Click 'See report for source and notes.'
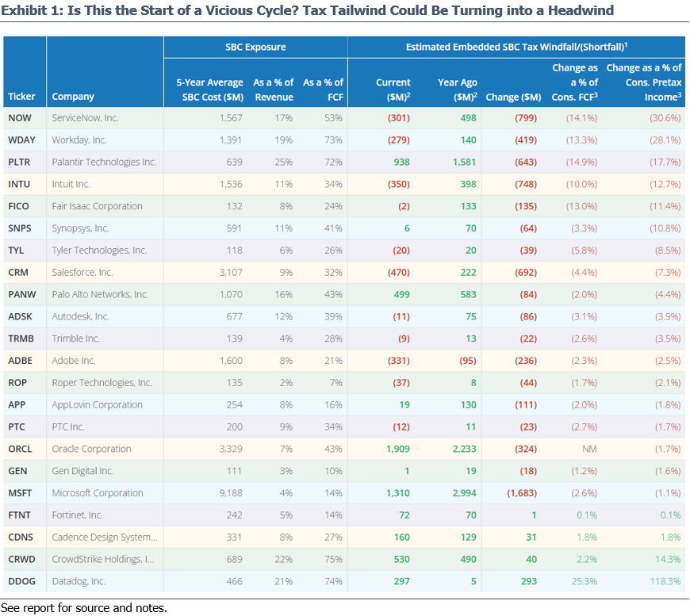 coord(83,607)
